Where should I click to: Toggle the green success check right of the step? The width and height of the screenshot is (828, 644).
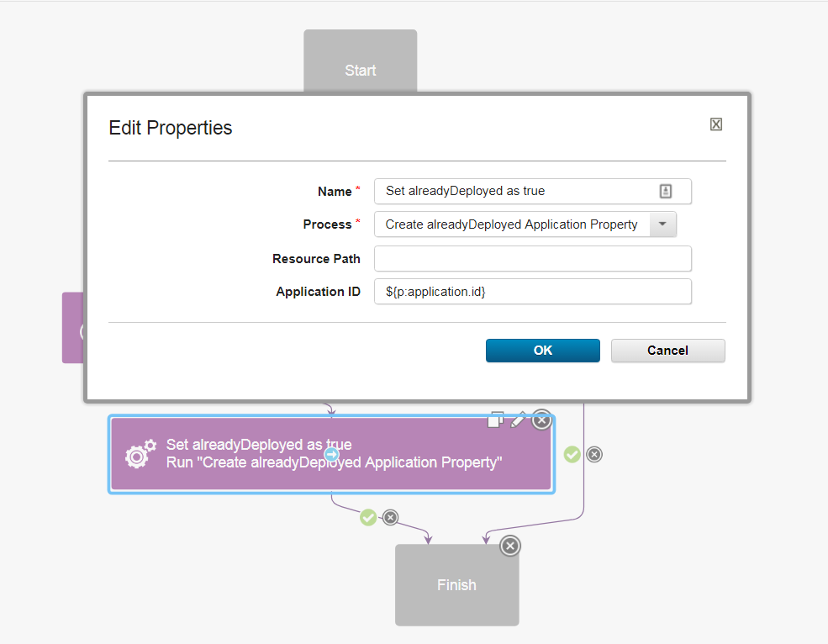coord(572,455)
